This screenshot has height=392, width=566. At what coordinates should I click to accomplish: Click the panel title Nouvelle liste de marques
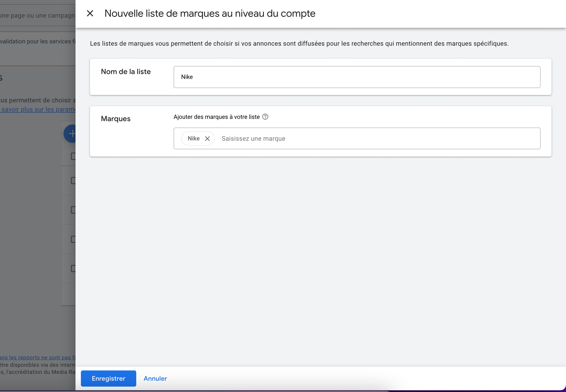[x=210, y=13]
